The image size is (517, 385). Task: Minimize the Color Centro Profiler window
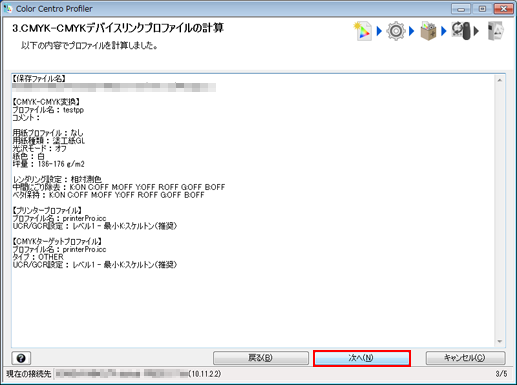(461, 9)
